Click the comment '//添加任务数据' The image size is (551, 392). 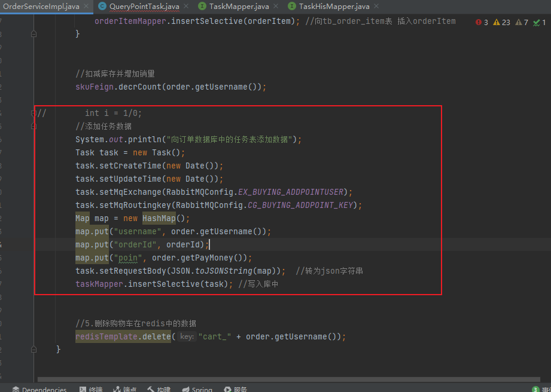tap(103, 126)
